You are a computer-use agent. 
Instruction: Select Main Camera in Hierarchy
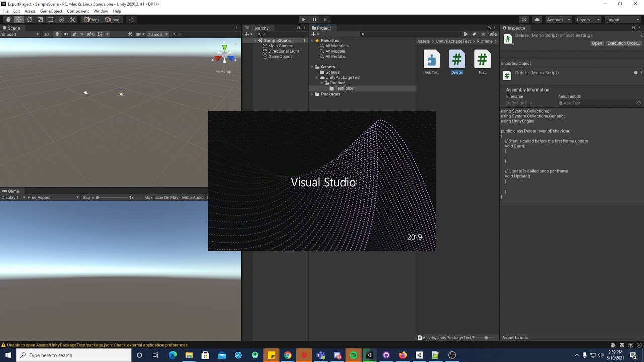[x=281, y=46]
